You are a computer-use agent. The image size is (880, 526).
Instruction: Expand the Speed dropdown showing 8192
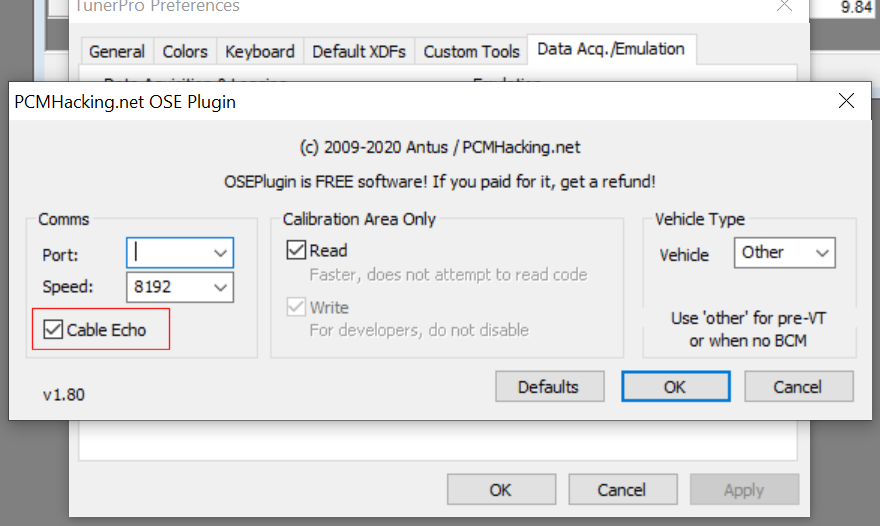(x=220, y=287)
